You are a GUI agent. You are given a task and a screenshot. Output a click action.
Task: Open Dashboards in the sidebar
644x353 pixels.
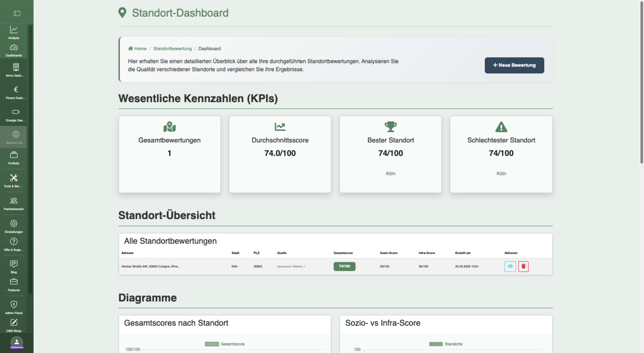click(x=14, y=50)
